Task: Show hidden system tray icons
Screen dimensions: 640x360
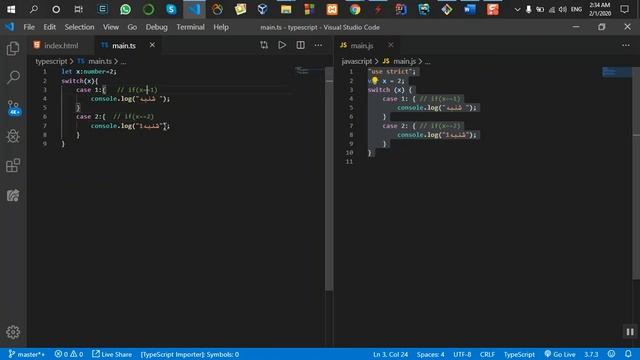Action: pos(517,9)
